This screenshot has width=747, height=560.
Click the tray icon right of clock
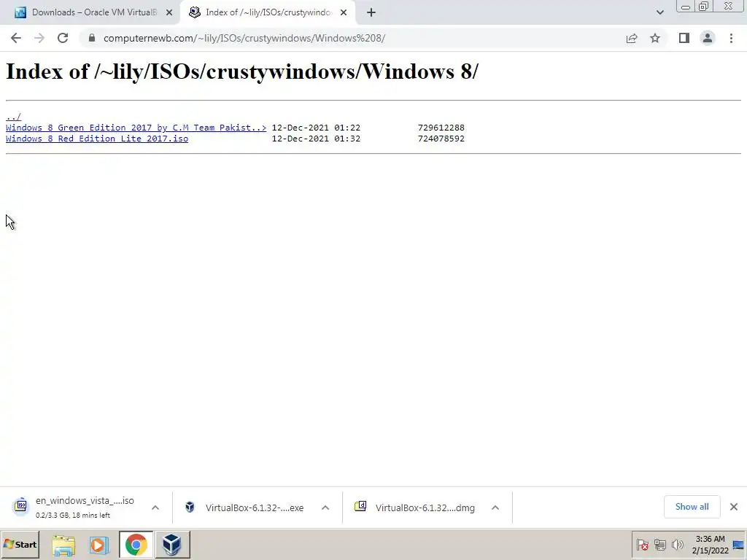tap(739, 545)
